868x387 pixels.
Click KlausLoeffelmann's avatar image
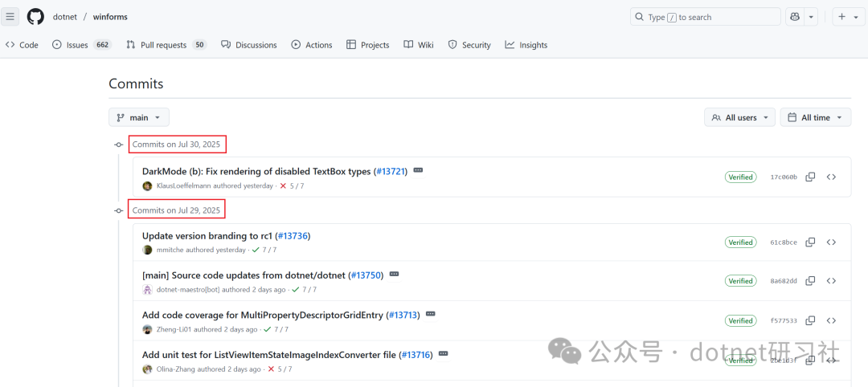click(x=147, y=186)
